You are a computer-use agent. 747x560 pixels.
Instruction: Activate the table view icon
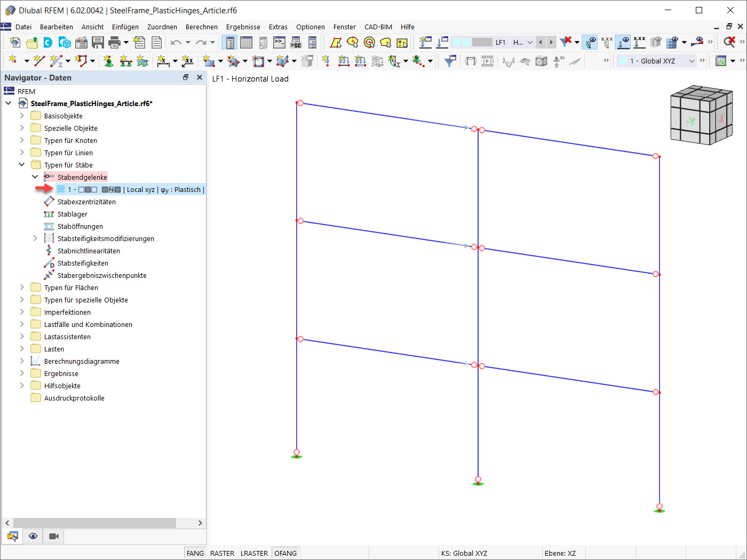pos(245,42)
